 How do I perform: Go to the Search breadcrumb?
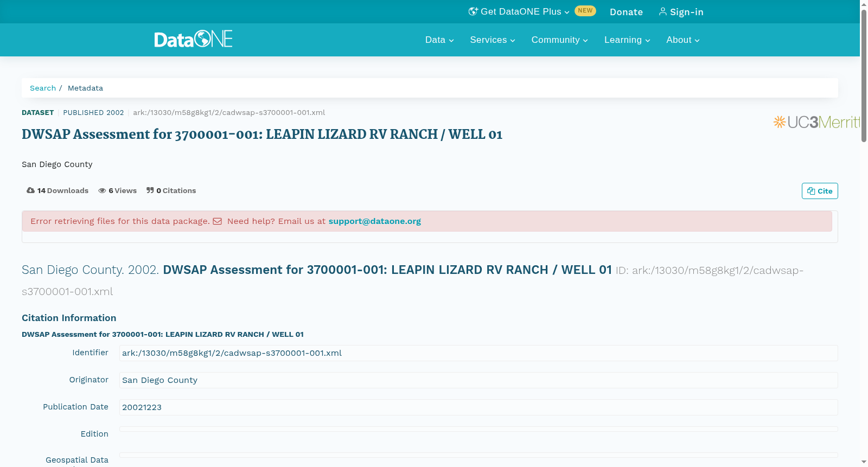pyautogui.click(x=43, y=88)
